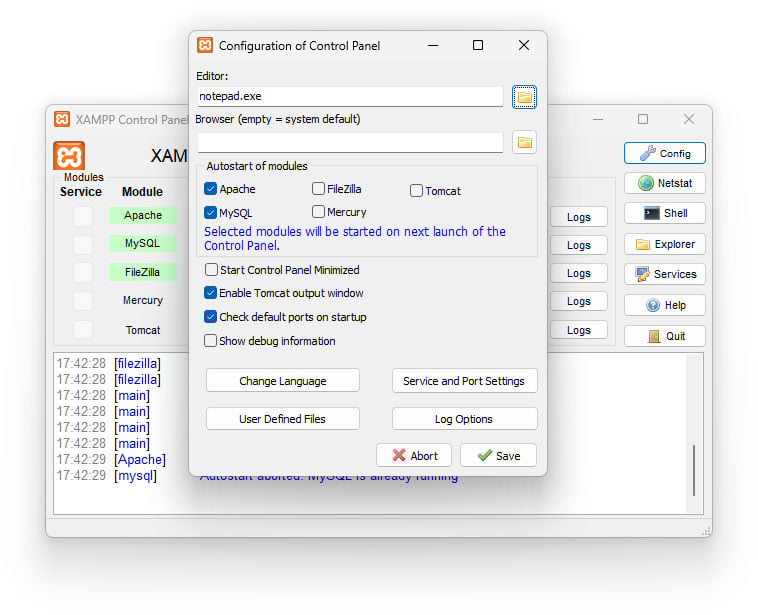Open the Services panel button
Image resolution: width=758 pixels, height=615 pixels.
[665, 274]
